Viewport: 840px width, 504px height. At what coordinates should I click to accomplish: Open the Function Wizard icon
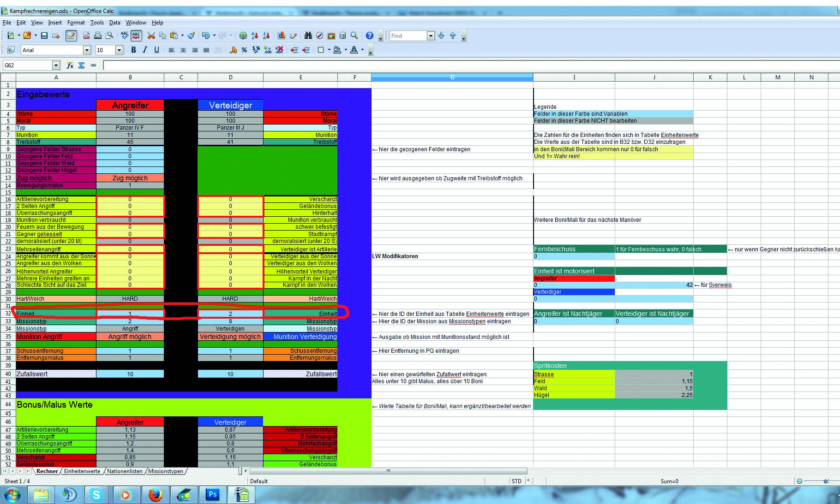click(x=70, y=65)
